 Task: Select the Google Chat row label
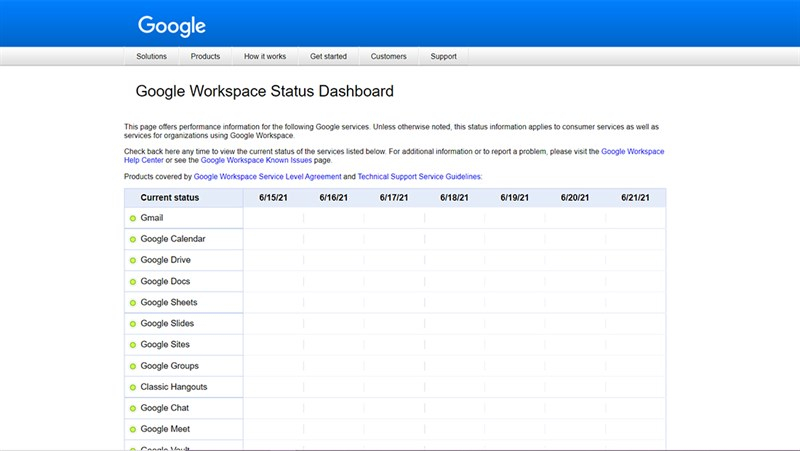point(164,408)
